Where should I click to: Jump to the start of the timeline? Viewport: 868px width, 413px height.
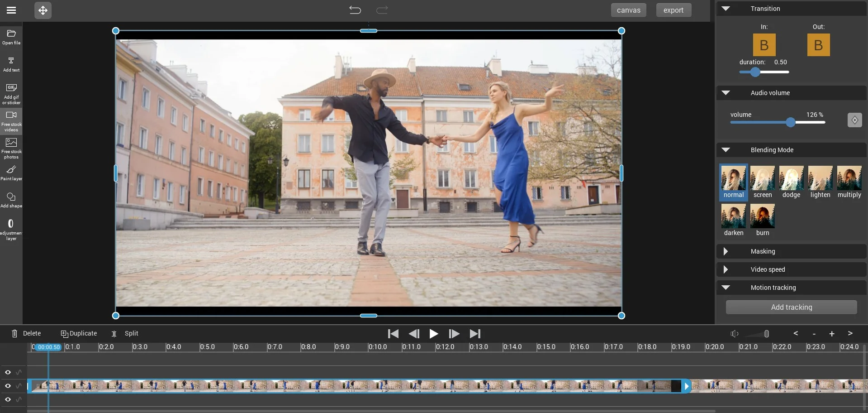pos(393,334)
